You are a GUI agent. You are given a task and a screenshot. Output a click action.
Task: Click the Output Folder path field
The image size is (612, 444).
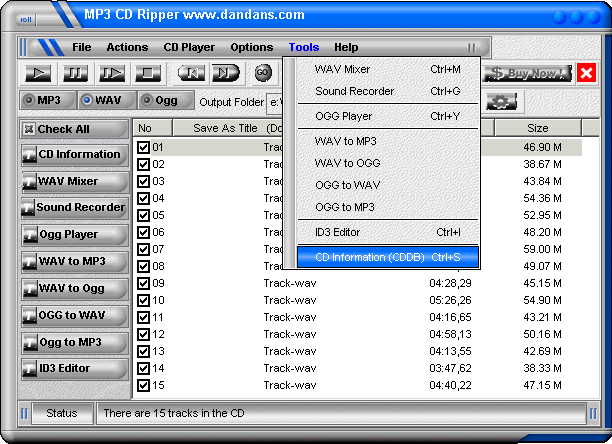coord(275,103)
